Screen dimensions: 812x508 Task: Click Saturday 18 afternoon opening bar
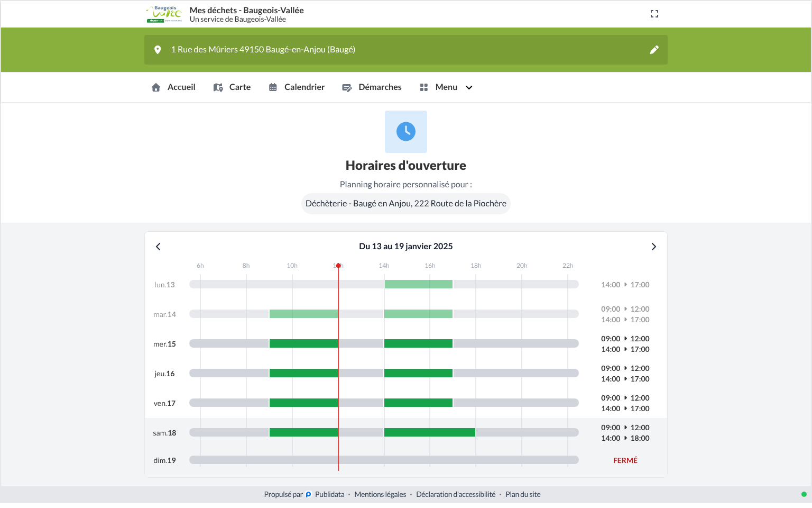coord(430,432)
